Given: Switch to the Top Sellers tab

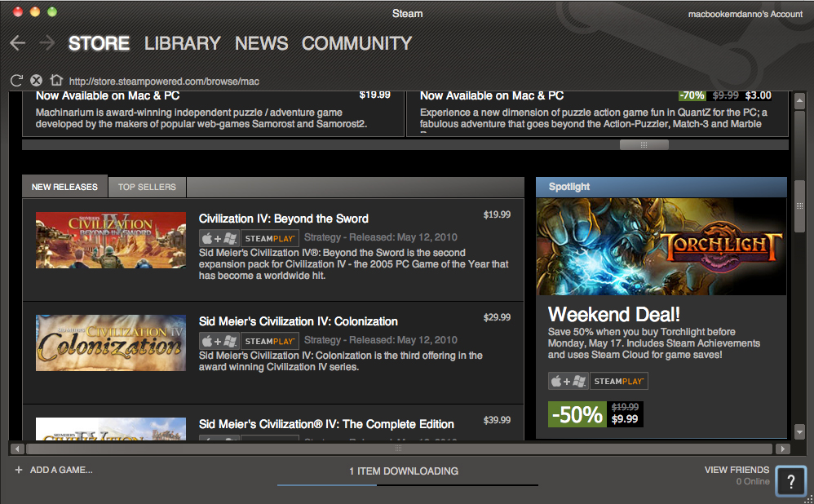Looking at the screenshot, I should 147,187.
